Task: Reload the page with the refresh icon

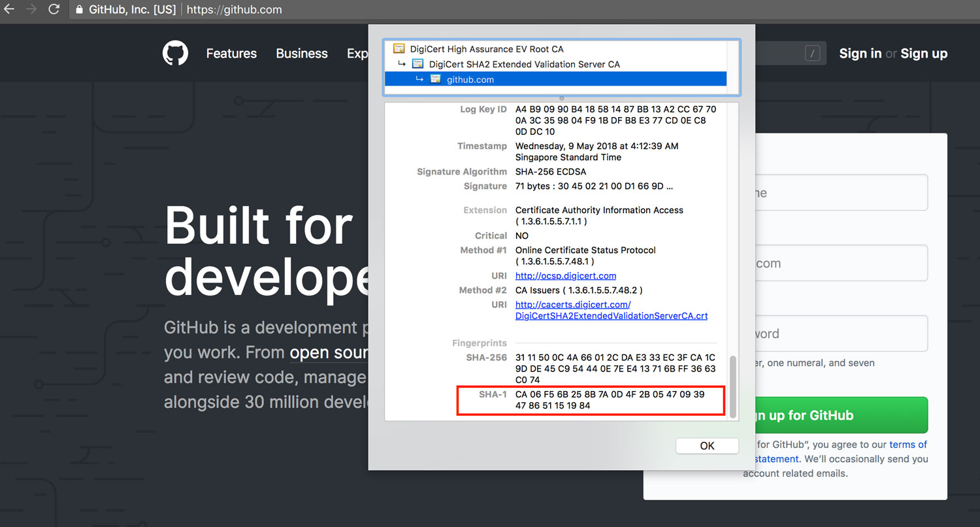Action: point(54,10)
